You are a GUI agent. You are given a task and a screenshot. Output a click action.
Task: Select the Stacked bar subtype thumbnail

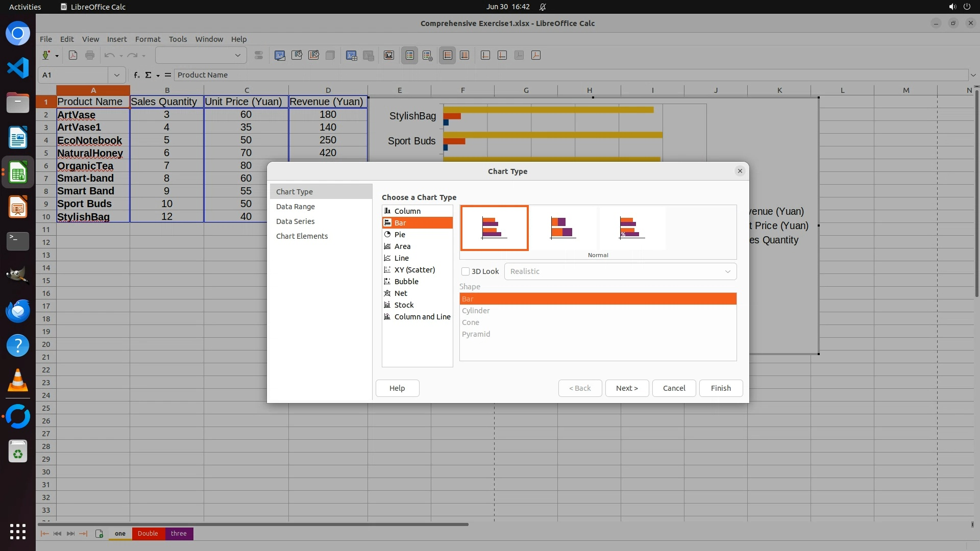point(563,228)
